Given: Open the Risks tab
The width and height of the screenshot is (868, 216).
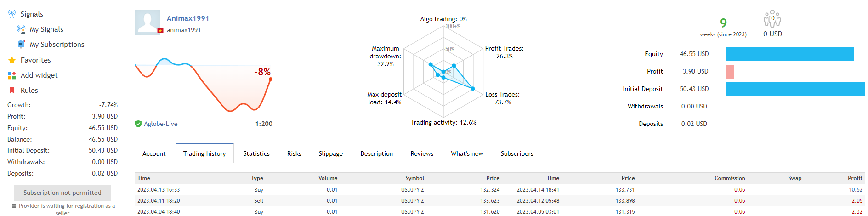Looking at the screenshot, I should pyautogui.click(x=294, y=153).
